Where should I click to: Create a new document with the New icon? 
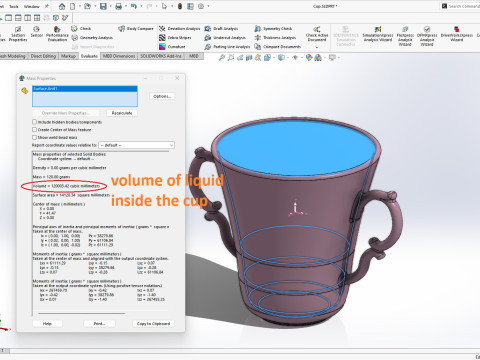pyautogui.click(x=72, y=6)
